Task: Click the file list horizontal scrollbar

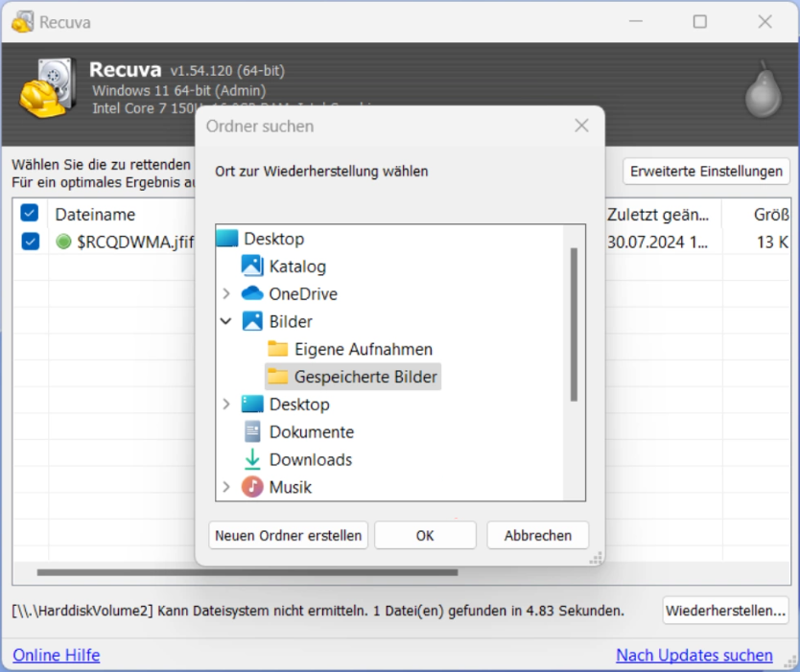Action: (247, 572)
